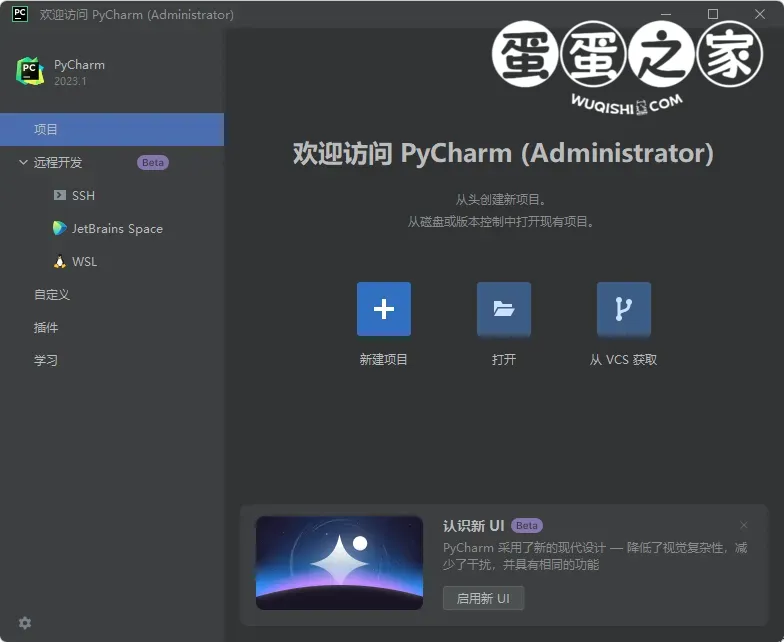Click the Beta badge beside 远程开发
The image size is (784, 642).
pos(153,162)
